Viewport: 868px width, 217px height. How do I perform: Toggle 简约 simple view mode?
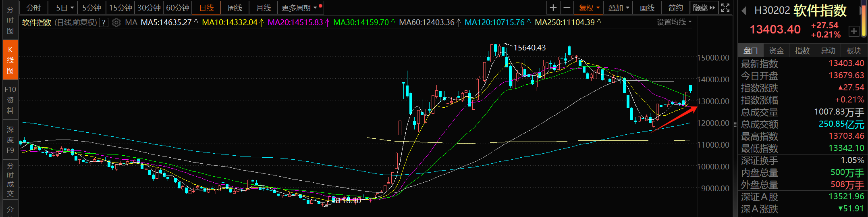675,8
